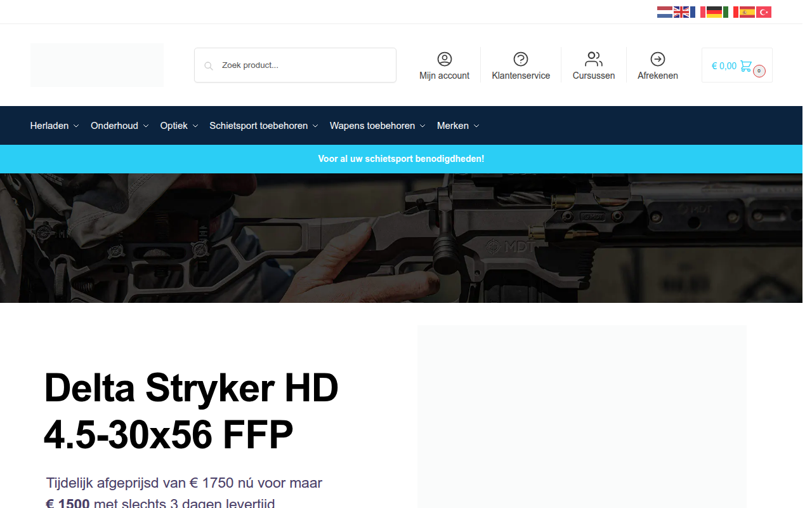Screen dimensions: 812x508
Task: Switch language with the Italian flag
Action: click(730, 12)
